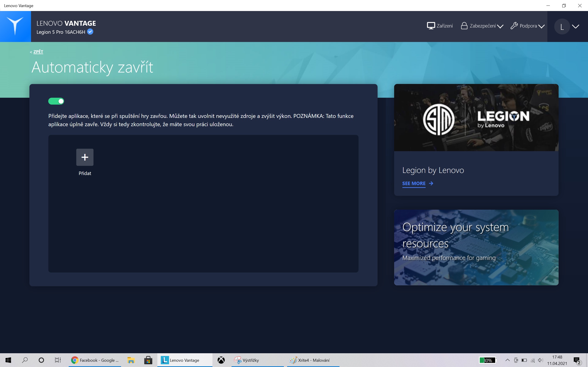Click the volume speaker tray icon

(x=540, y=360)
